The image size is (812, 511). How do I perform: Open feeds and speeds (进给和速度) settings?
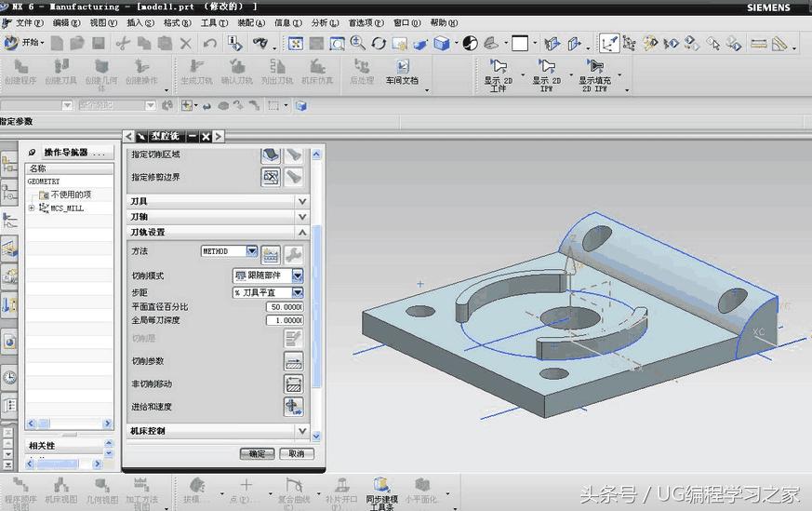(293, 407)
